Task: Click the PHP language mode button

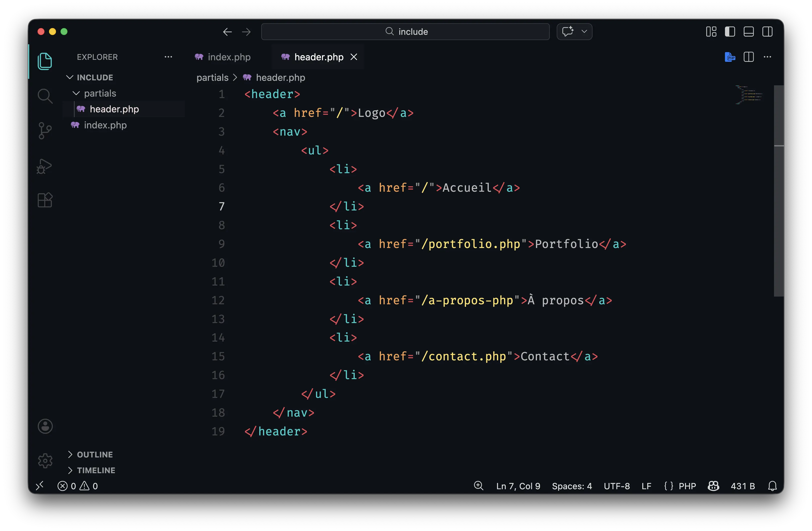Action: [687, 486]
